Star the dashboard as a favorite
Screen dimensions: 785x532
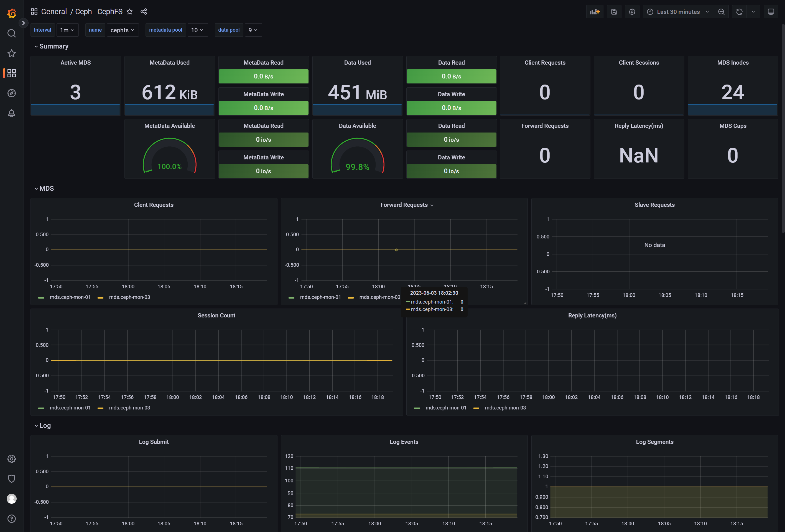click(129, 12)
